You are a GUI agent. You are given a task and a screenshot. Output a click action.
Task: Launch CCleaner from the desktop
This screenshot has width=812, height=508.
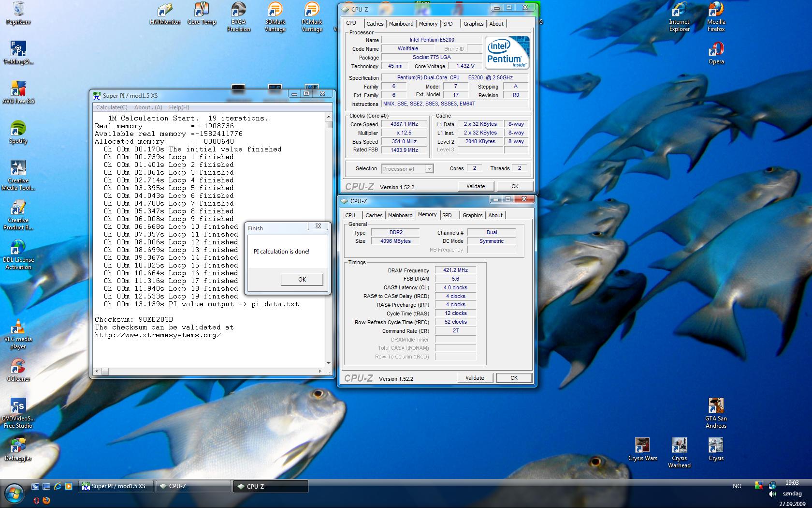pos(18,370)
